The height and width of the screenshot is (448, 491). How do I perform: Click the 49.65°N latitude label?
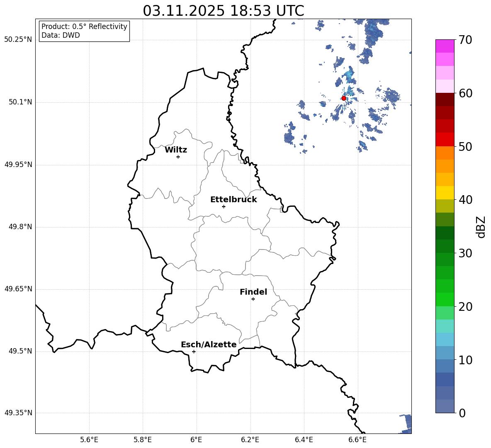pos(18,289)
